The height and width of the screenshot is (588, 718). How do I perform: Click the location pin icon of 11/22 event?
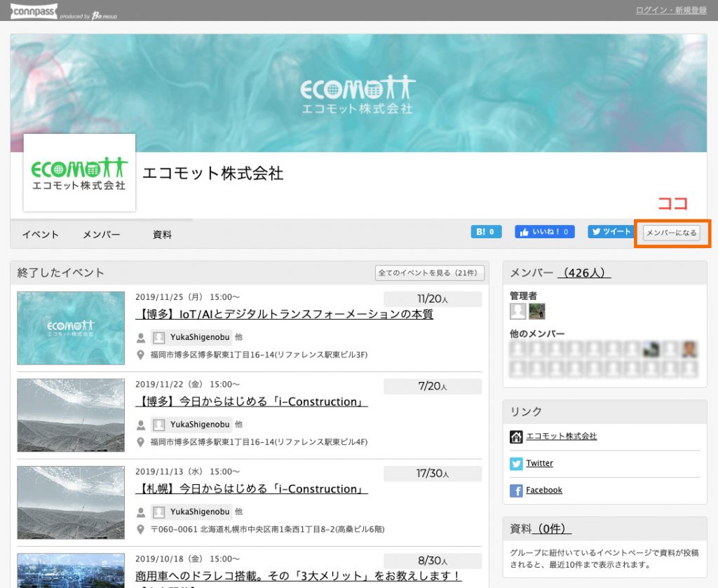(141, 442)
